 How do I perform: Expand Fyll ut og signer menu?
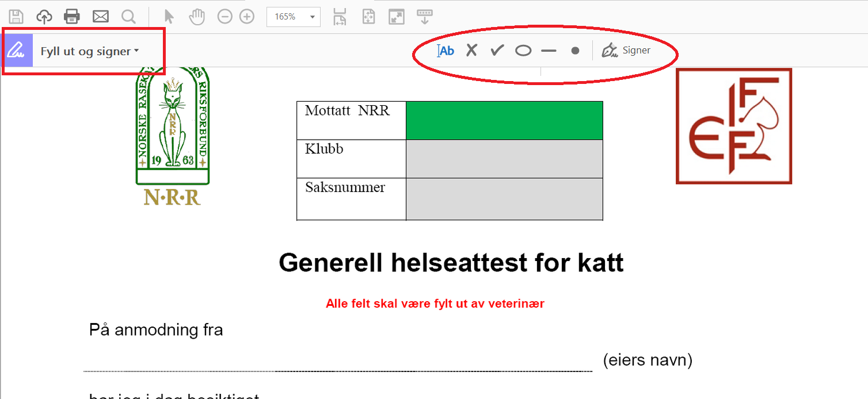pos(90,51)
